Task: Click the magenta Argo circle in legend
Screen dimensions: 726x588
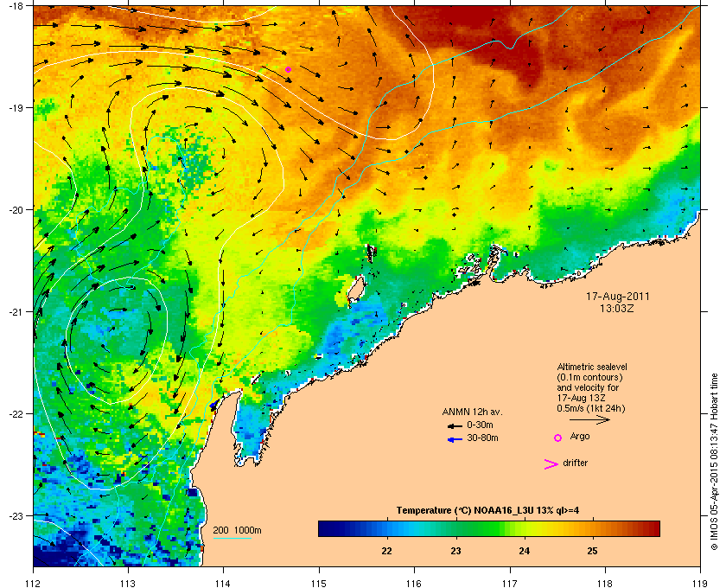Action: point(558,438)
